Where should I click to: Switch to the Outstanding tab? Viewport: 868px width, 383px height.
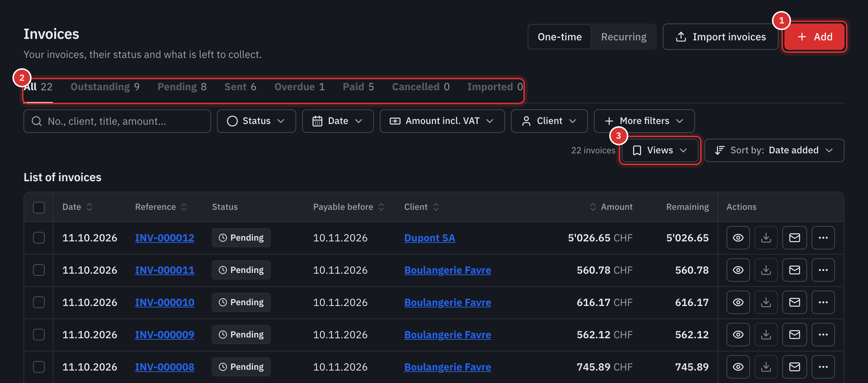(105, 87)
